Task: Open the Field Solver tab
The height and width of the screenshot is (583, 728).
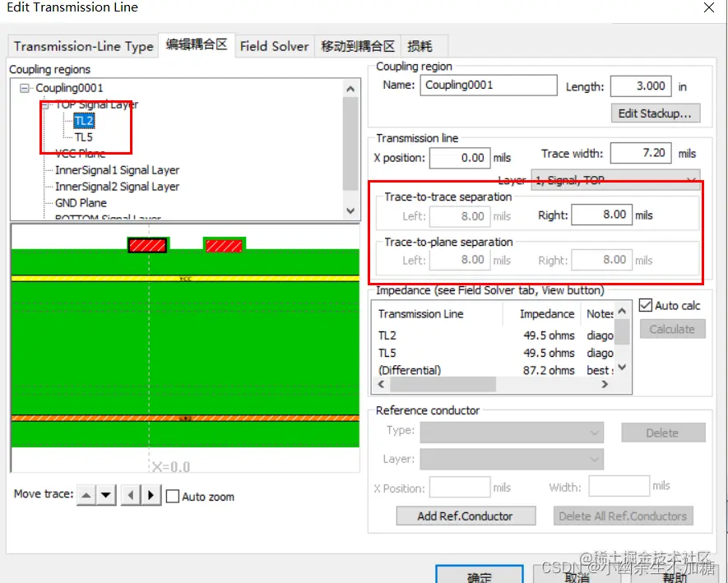Action: pos(275,46)
